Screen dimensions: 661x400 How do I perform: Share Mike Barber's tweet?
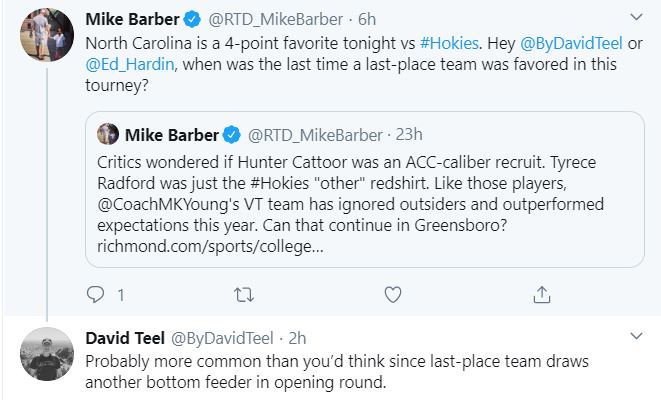(x=542, y=295)
